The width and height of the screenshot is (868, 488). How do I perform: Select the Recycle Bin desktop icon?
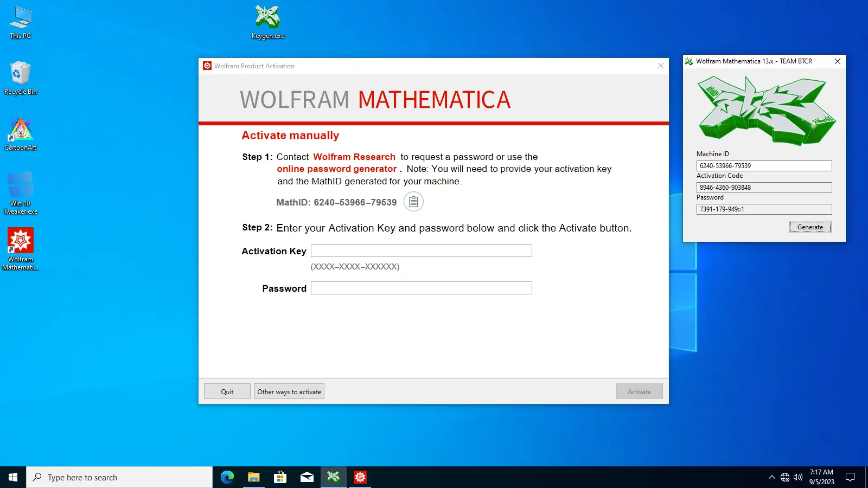point(21,78)
